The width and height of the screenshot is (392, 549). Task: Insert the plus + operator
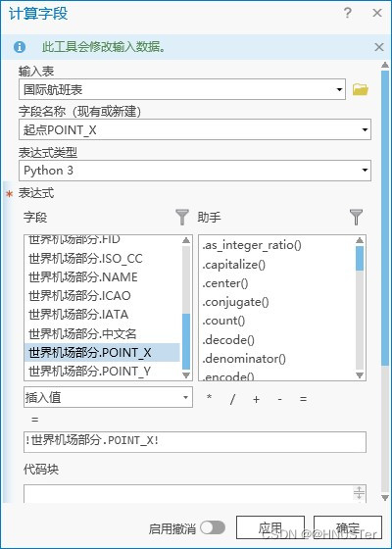coord(256,399)
